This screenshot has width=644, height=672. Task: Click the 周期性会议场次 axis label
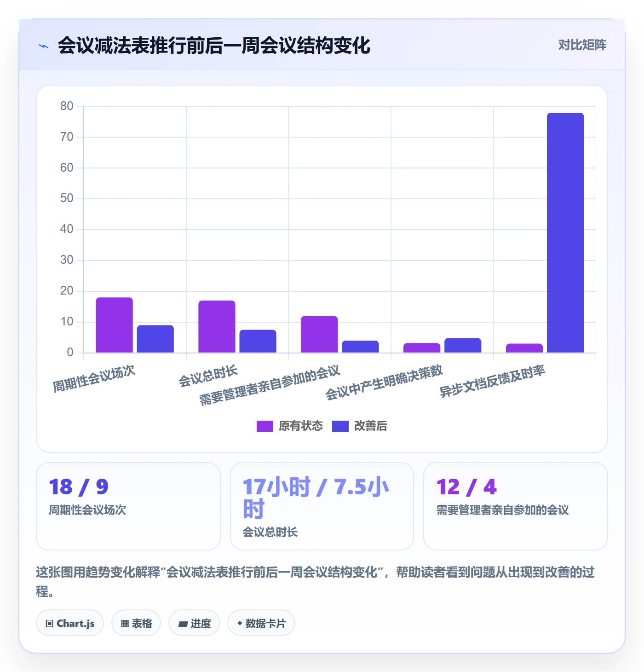(x=94, y=379)
